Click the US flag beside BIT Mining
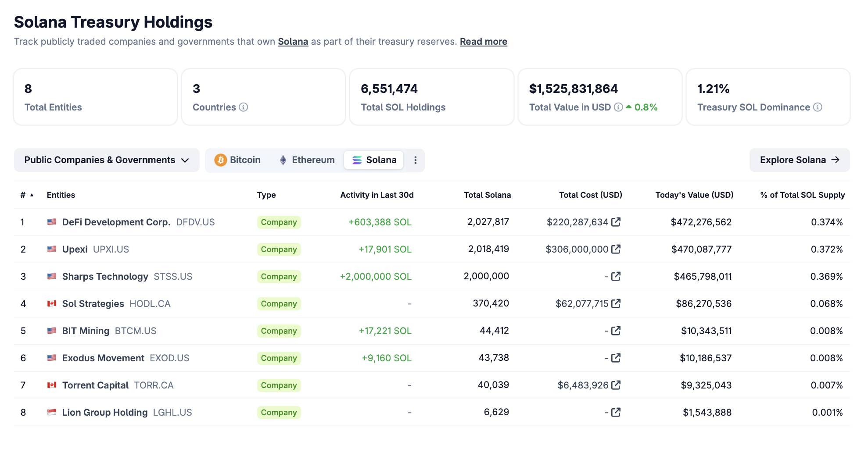Image resolution: width=868 pixels, height=449 pixels. pyautogui.click(x=52, y=331)
